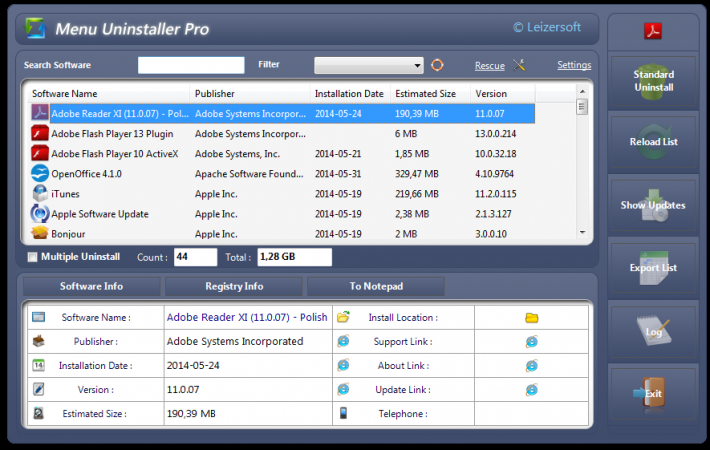
Task: Click the calendar icon beside Installation Date
Action: click(38, 365)
